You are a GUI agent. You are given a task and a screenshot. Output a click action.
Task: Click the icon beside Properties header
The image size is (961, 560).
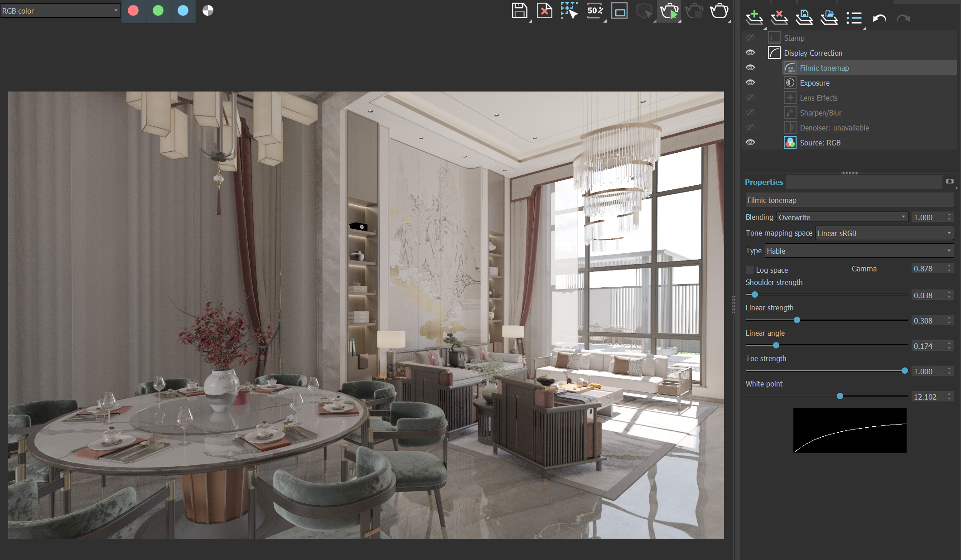pyautogui.click(x=950, y=182)
